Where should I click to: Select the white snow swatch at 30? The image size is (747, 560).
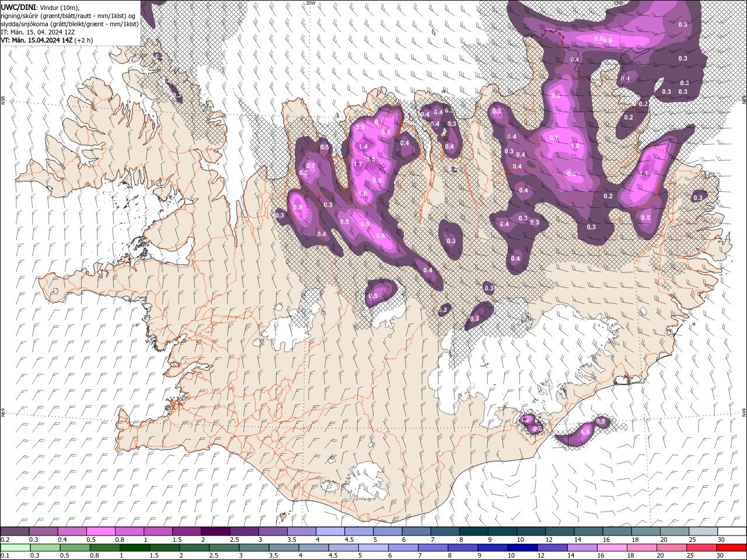coord(731,531)
